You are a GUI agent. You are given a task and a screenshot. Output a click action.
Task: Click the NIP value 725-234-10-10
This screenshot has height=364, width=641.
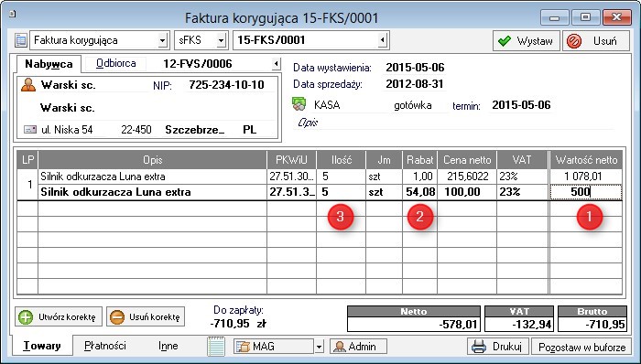point(226,85)
